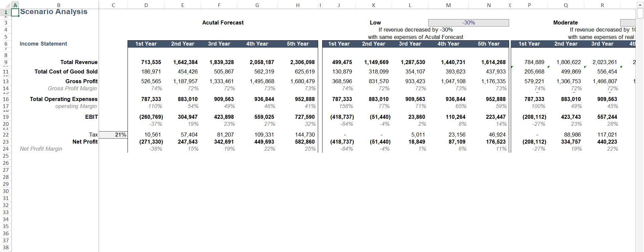Select column G header
Viewport: 644px width, 252px height.
click(x=257, y=5)
